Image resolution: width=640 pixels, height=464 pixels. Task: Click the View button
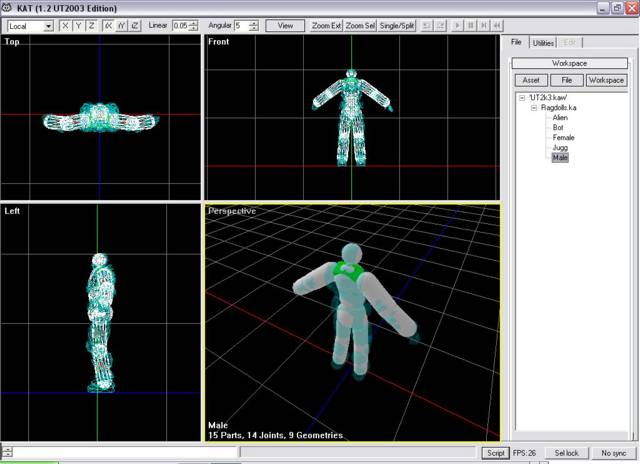(285, 26)
